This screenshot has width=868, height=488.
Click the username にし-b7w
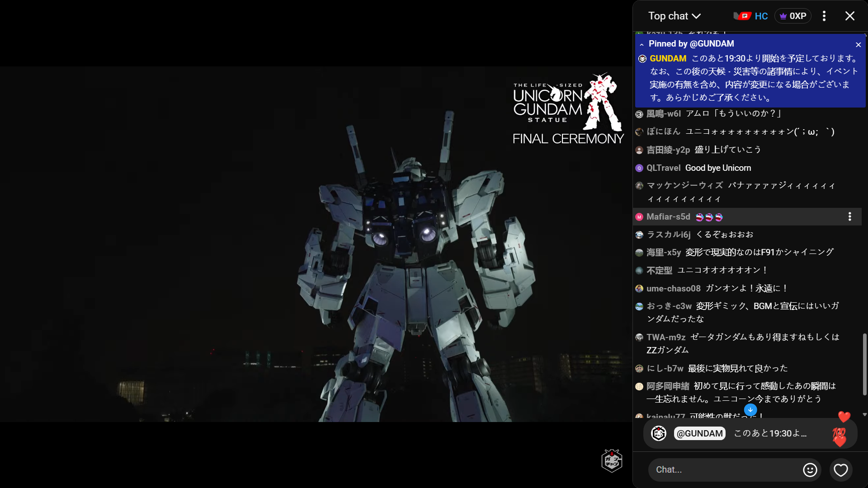665,369
